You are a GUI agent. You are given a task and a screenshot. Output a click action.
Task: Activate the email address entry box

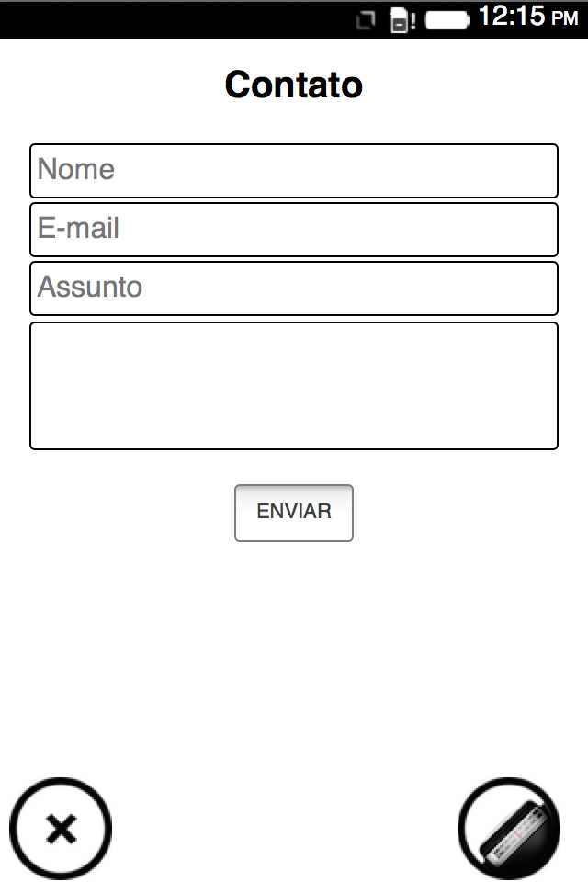(294, 230)
